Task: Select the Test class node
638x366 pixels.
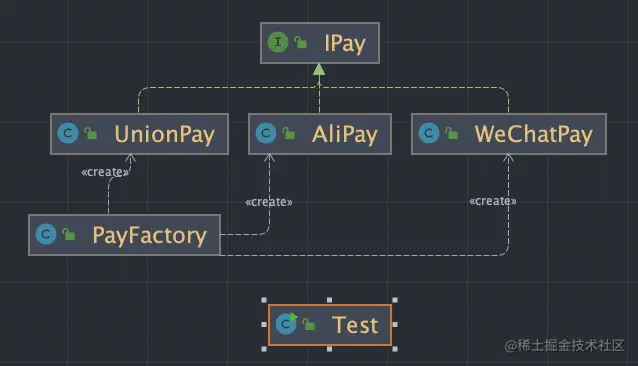Action: (330, 325)
